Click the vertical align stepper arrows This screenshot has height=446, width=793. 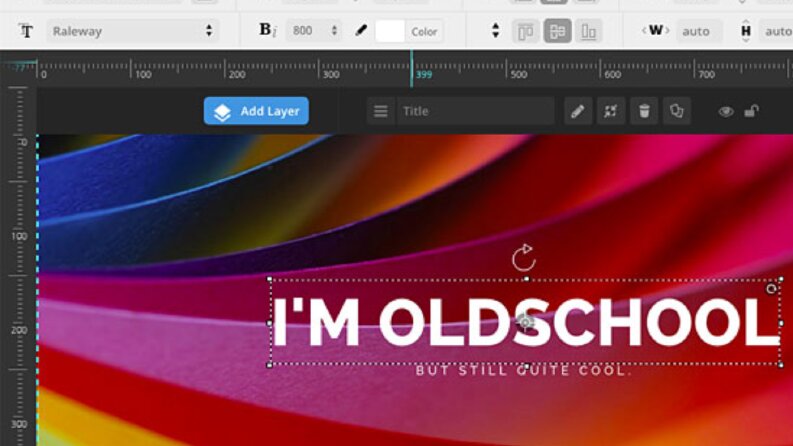496,31
